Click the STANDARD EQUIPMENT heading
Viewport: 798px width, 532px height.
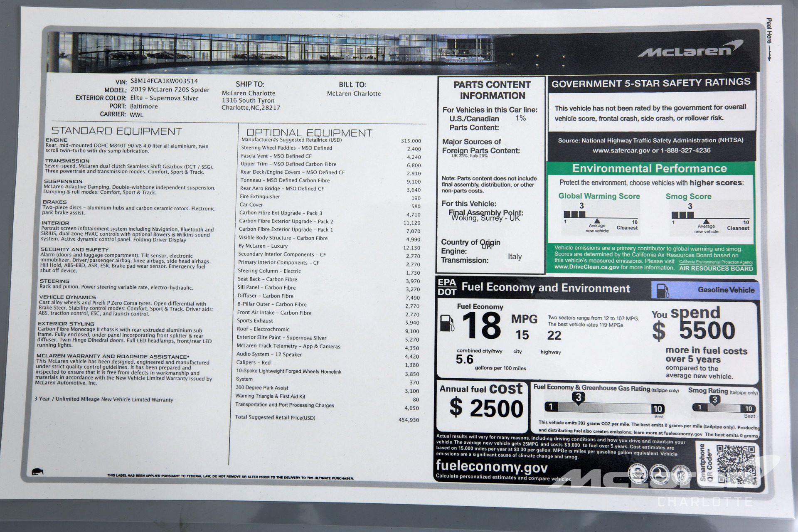116,131
